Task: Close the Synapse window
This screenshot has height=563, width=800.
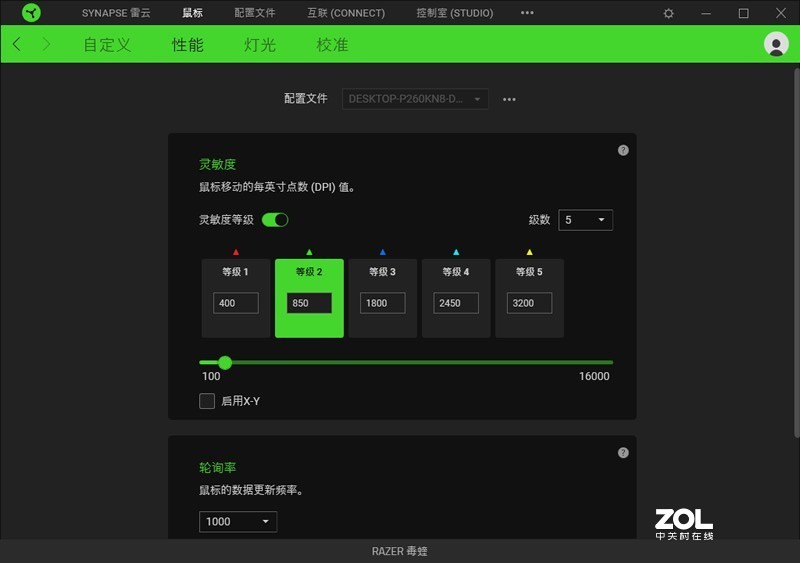Action: pos(781,13)
